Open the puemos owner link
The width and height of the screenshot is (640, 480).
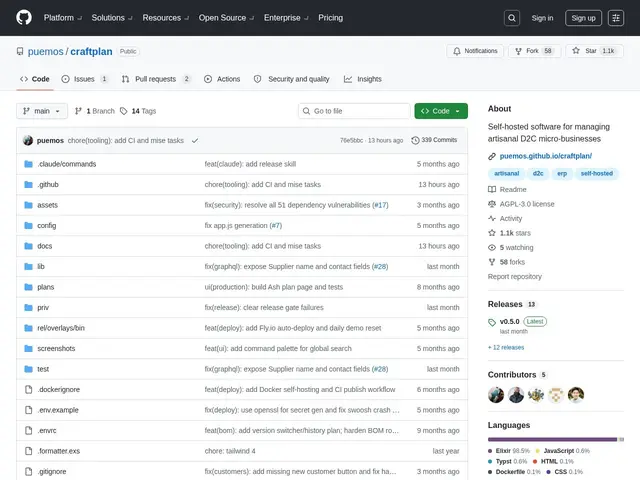pos(45,51)
